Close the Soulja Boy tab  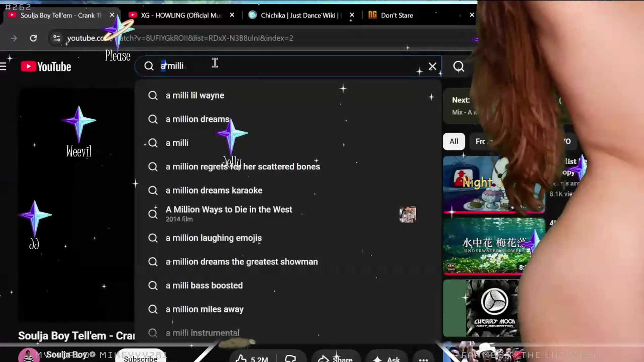112,15
